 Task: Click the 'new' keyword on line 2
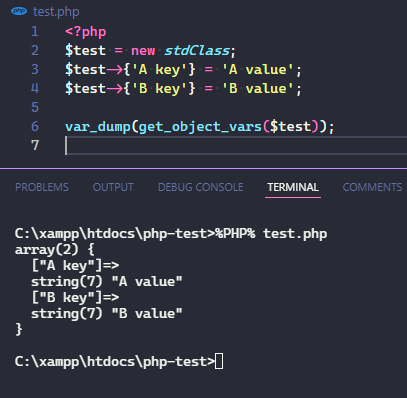(x=143, y=51)
